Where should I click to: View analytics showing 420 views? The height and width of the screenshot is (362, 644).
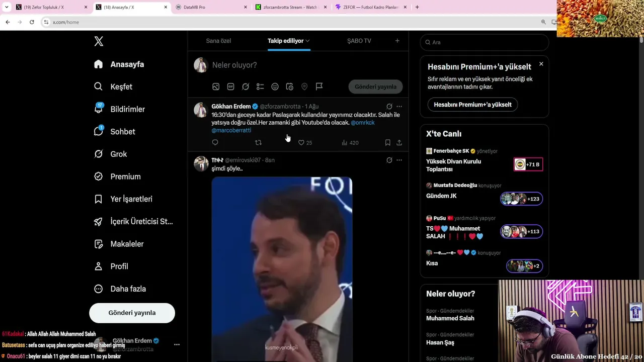pos(350,143)
